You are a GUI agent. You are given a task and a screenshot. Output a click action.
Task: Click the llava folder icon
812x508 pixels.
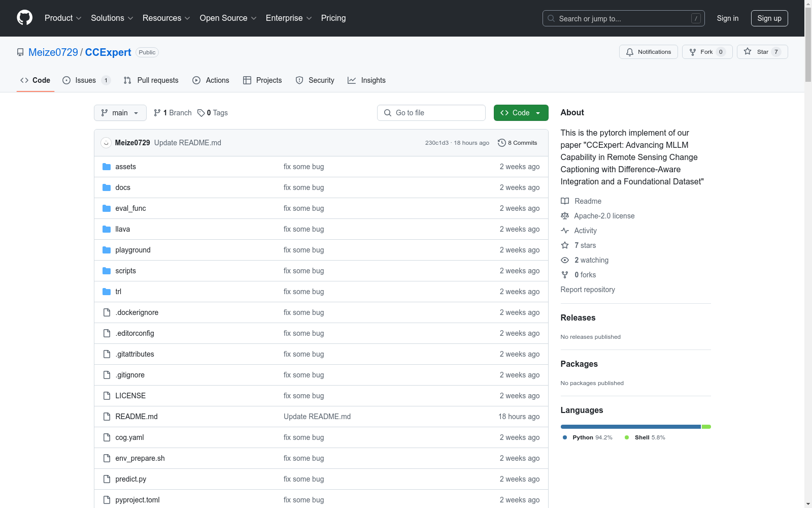[107, 229]
